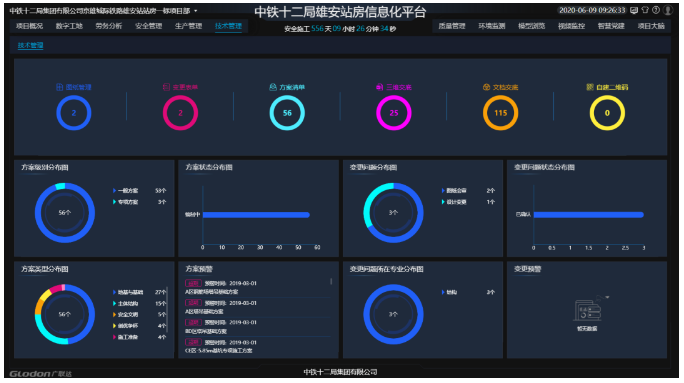
Task: Click the 变更表单 form icon
Action: [166, 87]
